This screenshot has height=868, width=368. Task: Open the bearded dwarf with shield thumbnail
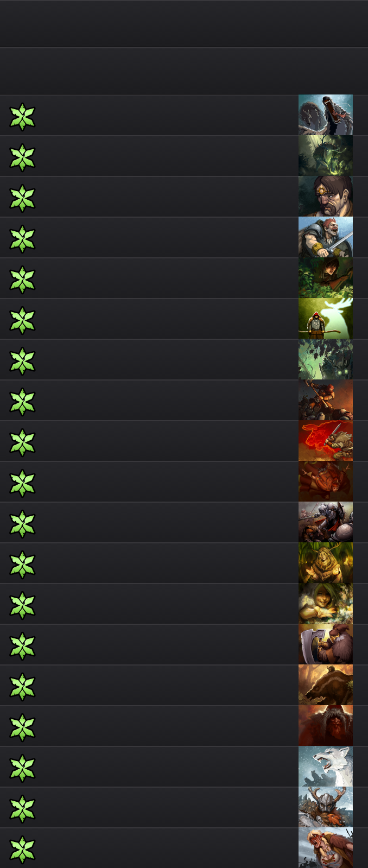coord(326,644)
